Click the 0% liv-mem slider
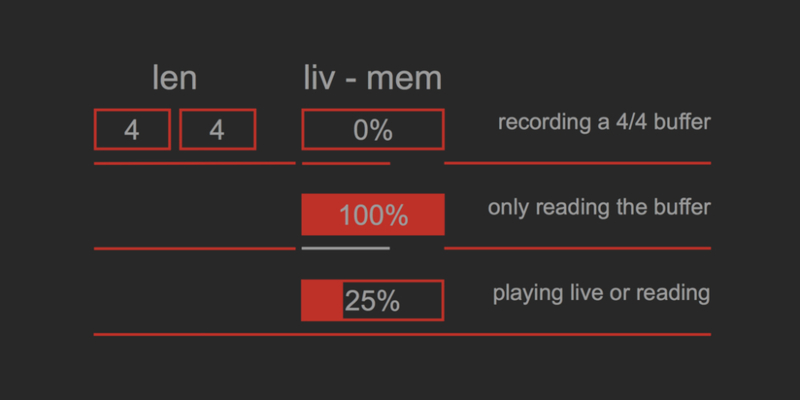800x400 pixels. [x=372, y=130]
